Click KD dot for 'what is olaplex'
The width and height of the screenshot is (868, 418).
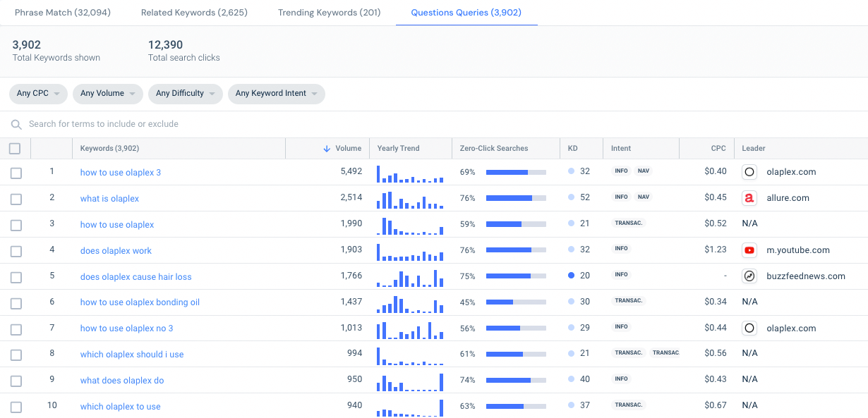(x=572, y=197)
